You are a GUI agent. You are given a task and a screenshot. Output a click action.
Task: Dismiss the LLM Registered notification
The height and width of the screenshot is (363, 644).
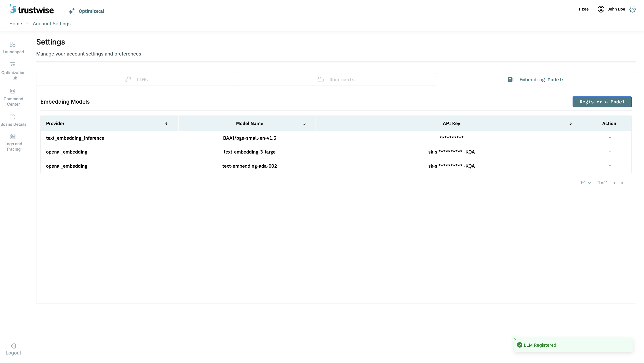coord(515,339)
